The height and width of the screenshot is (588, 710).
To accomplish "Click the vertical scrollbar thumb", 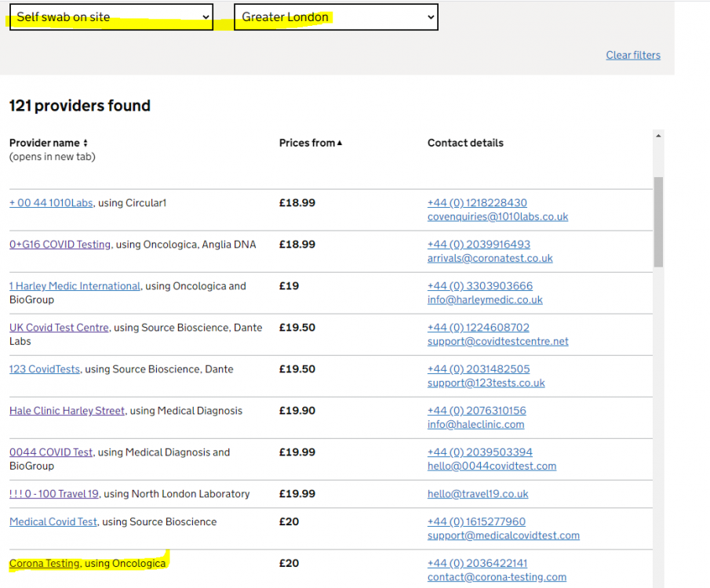I will click(658, 222).
